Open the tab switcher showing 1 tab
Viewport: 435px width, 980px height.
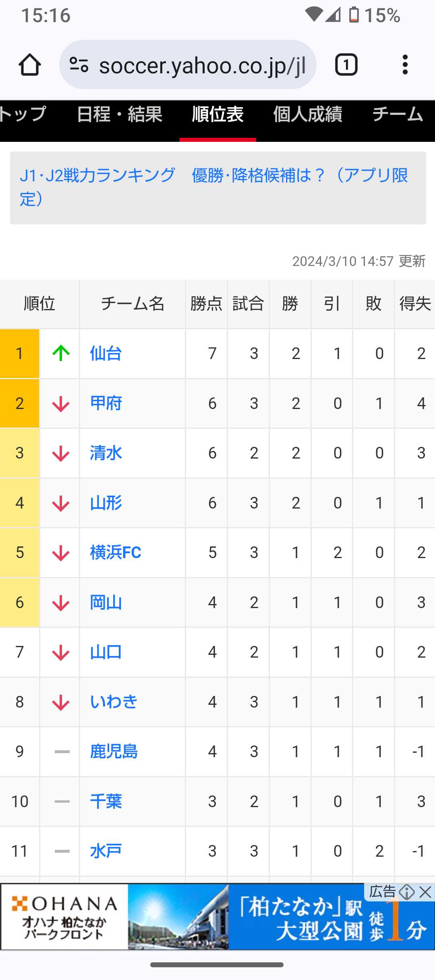pos(346,64)
